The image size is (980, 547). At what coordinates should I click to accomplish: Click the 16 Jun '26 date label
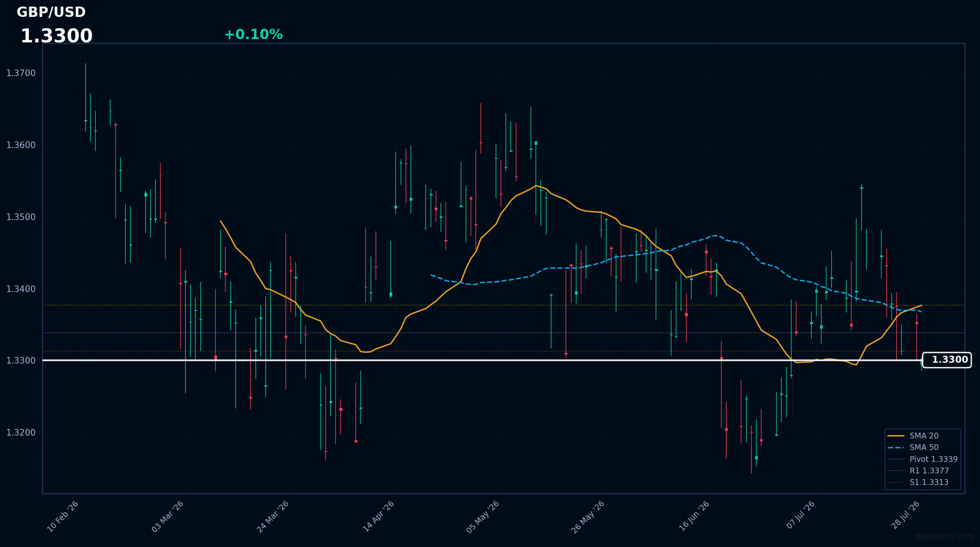pos(694,517)
